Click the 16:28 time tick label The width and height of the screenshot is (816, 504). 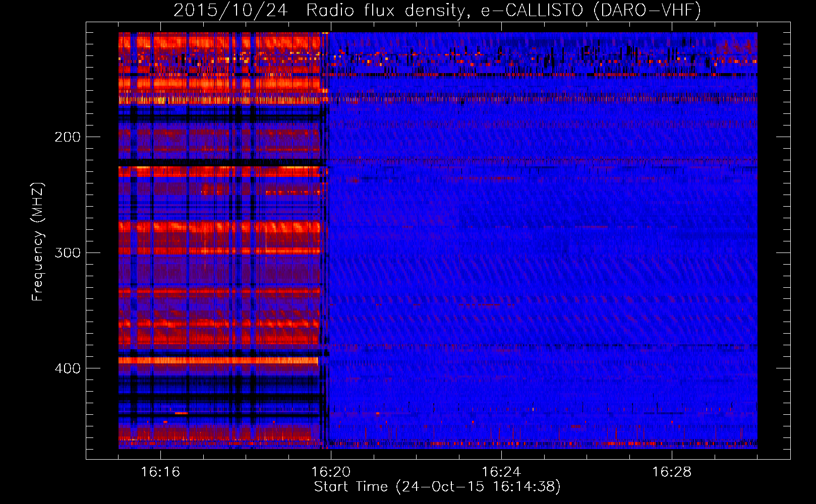[672, 472]
